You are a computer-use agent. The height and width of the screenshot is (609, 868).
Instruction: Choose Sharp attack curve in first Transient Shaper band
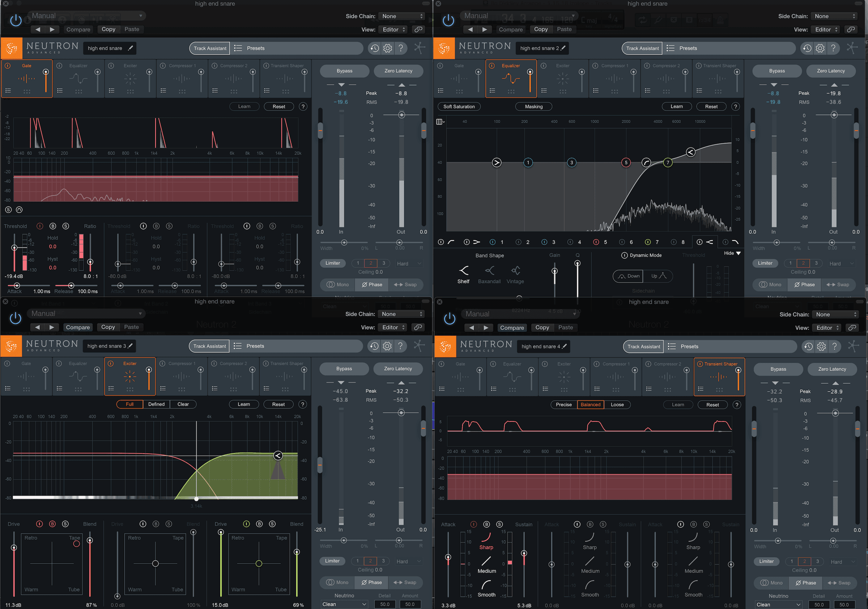tap(486, 537)
